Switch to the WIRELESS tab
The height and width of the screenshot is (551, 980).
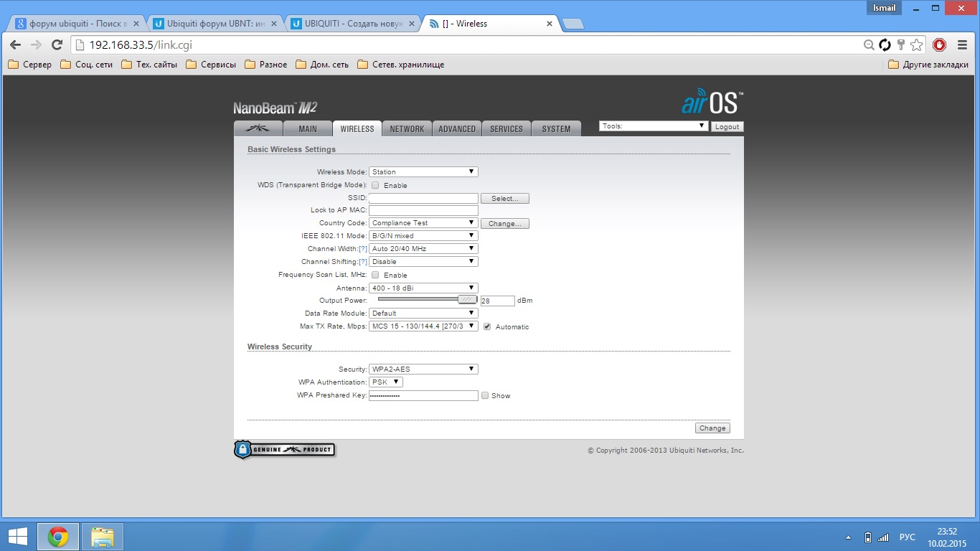[x=357, y=129]
